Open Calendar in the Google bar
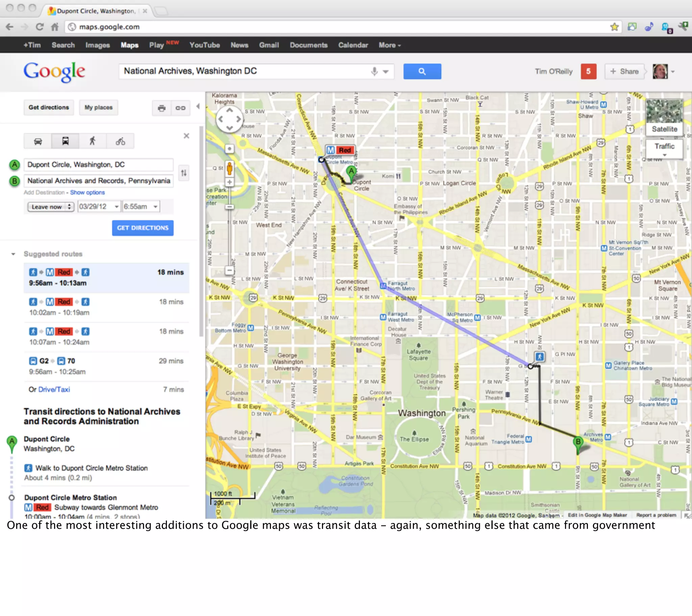 353,45
